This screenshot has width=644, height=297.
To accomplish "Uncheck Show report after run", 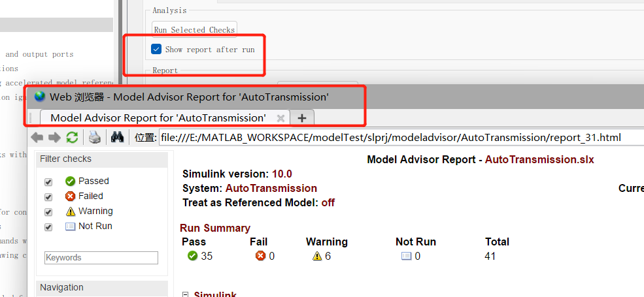I will [156, 49].
